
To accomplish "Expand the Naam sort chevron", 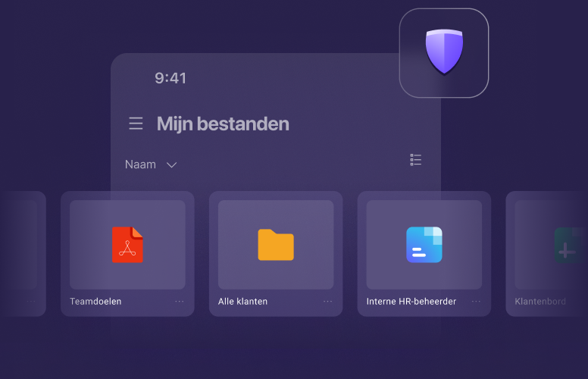I will coord(171,164).
